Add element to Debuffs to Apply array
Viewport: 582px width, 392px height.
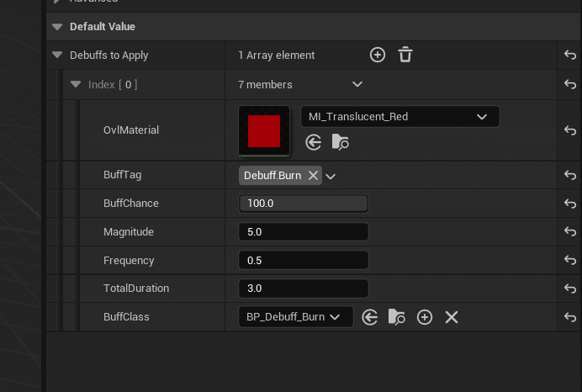pyautogui.click(x=378, y=55)
